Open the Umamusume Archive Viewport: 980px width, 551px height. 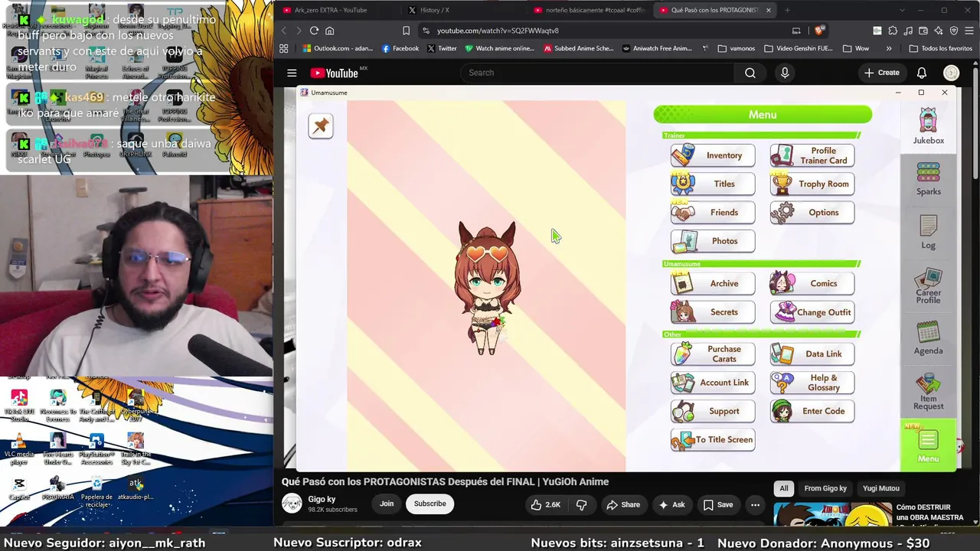coord(713,283)
